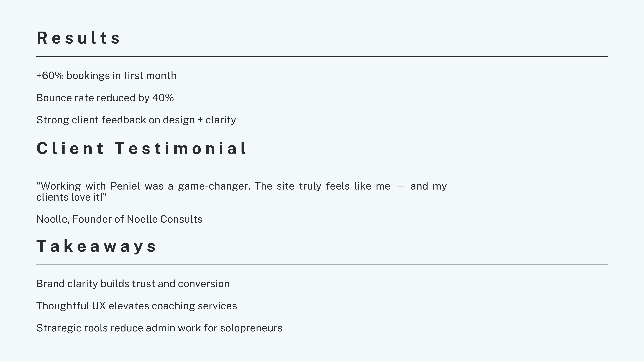The width and height of the screenshot is (644, 362).
Task: Click the divider line under Takeaways
Action: pyautogui.click(x=322, y=265)
